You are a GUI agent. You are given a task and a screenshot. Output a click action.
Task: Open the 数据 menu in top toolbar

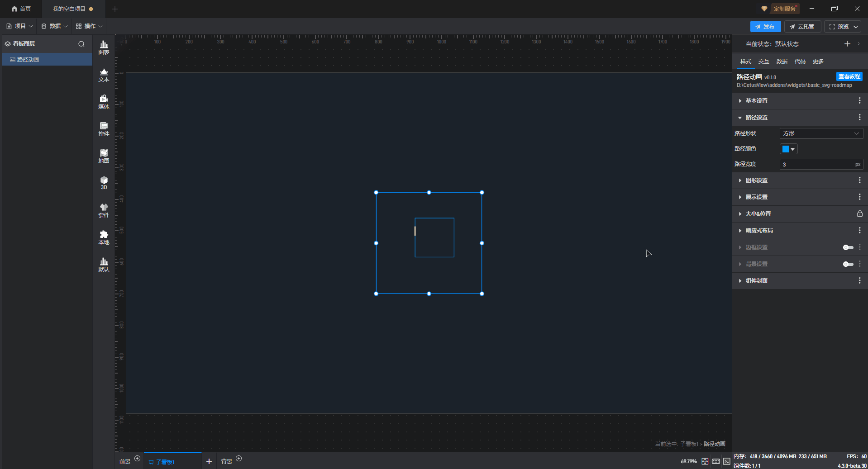[54, 26]
